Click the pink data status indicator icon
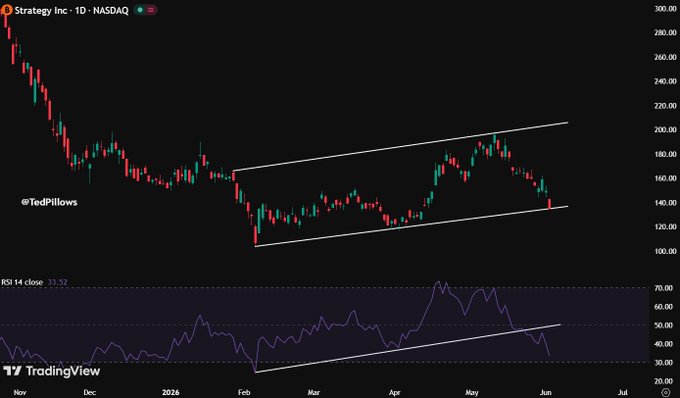The width and height of the screenshot is (680, 398). [x=150, y=10]
